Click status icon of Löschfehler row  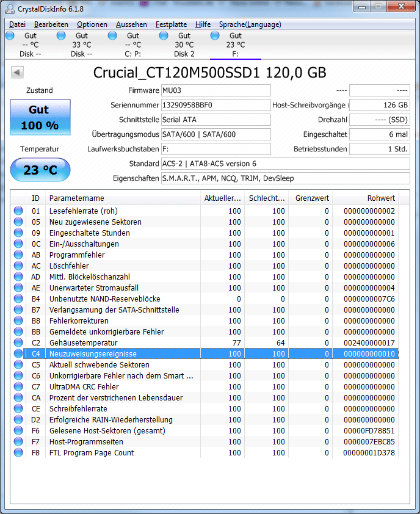(x=18, y=266)
